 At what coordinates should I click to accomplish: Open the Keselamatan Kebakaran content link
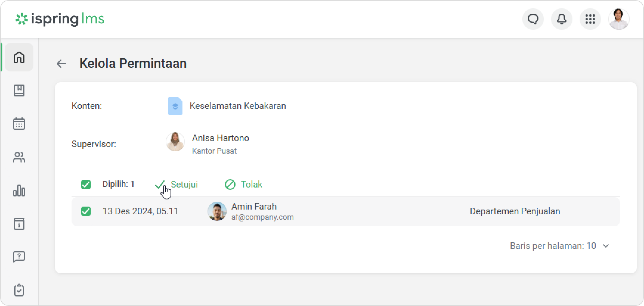237,106
